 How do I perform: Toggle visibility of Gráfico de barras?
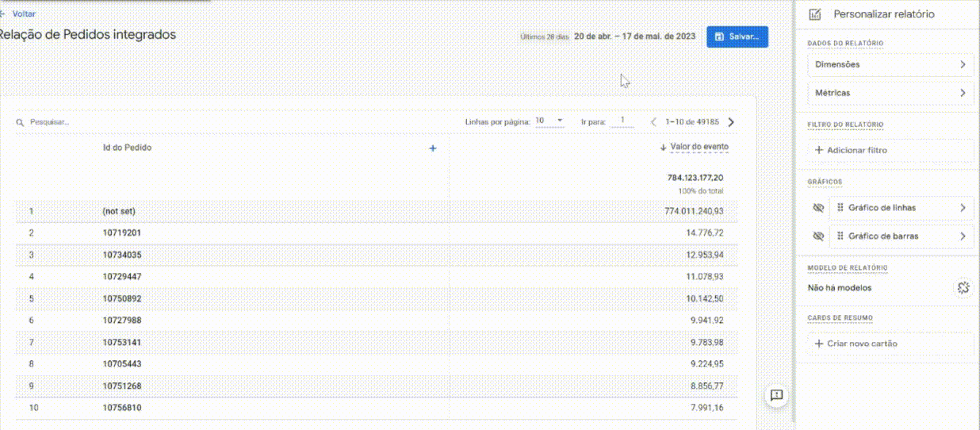point(818,236)
